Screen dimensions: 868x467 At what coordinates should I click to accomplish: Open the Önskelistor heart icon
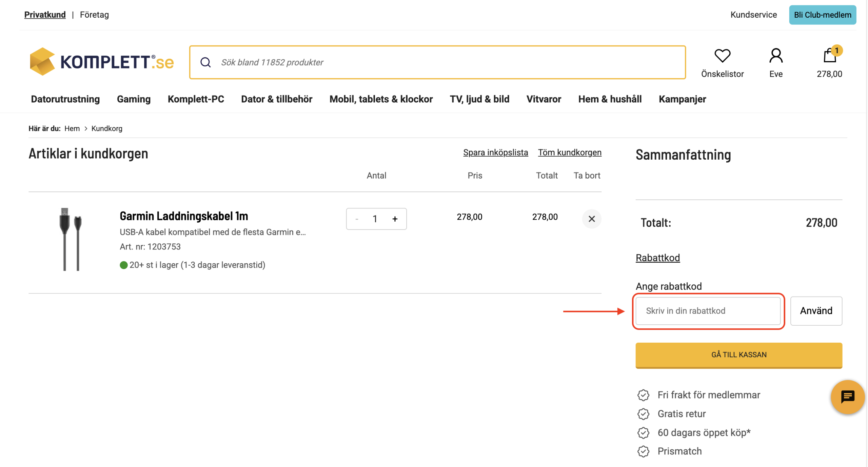click(722, 56)
